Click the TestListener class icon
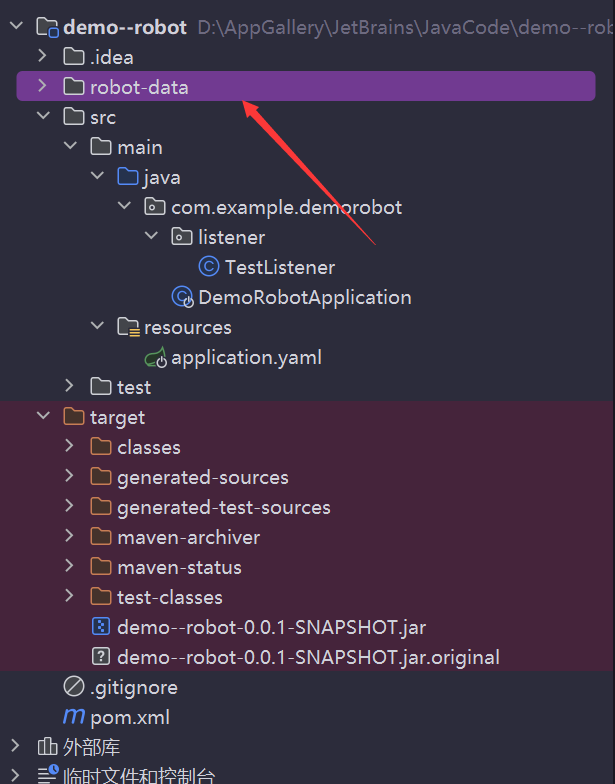The width and height of the screenshot is (615, 784). pyautogui.click(x=209, y=267)
